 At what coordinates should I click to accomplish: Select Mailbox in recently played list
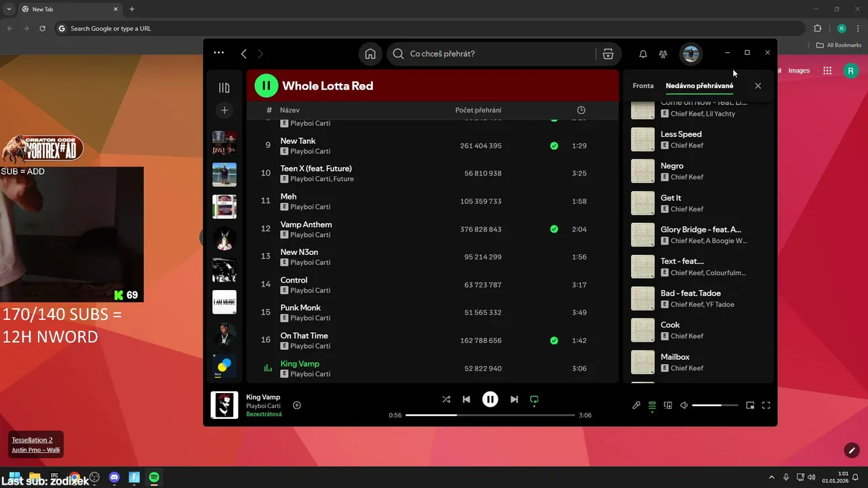pyautogui.click(x=698, y=362)
